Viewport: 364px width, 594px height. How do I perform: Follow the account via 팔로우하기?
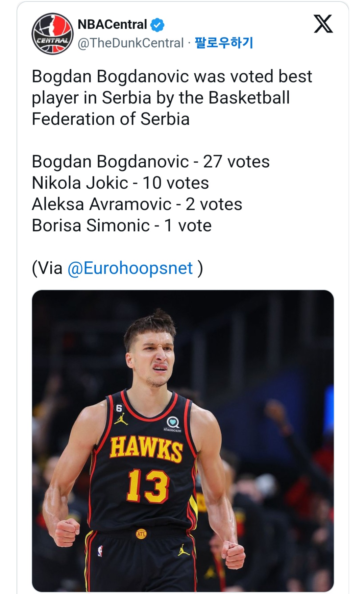coord(224,43)
